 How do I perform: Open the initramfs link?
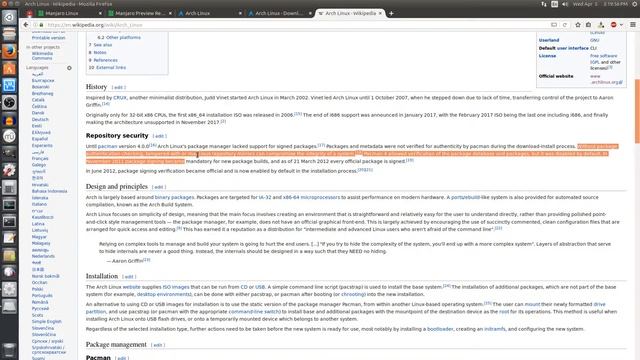(495, 329)
